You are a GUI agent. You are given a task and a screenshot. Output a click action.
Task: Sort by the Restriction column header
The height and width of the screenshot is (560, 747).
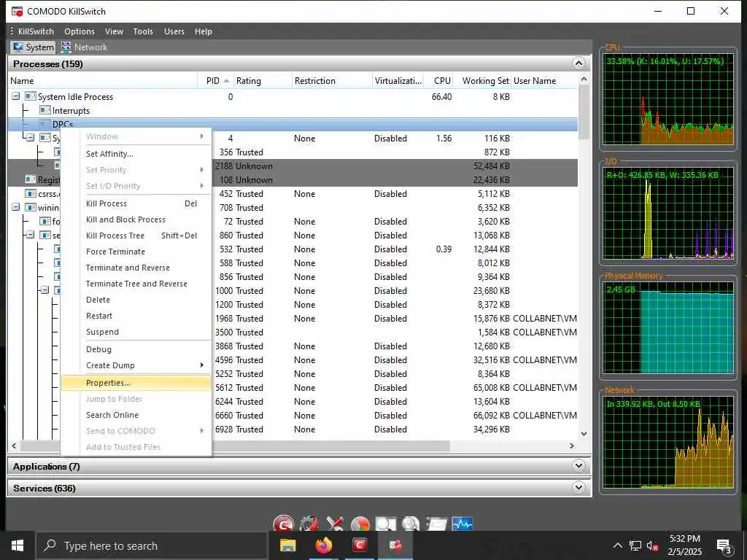tap(332, 80)
